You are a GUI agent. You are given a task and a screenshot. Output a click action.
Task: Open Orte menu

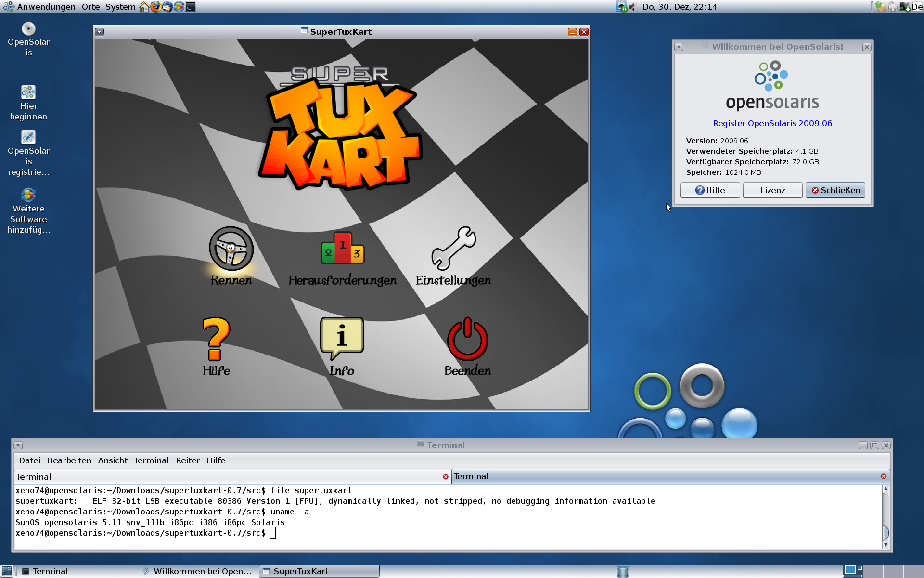[91, 7]
